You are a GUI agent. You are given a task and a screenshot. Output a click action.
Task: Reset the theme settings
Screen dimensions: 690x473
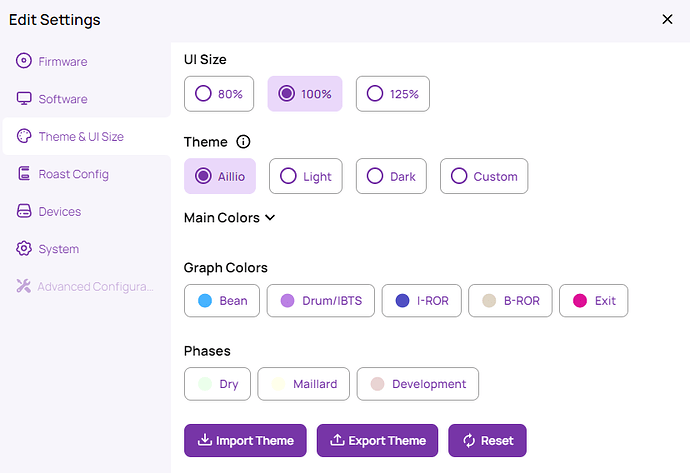pos(487,441)
